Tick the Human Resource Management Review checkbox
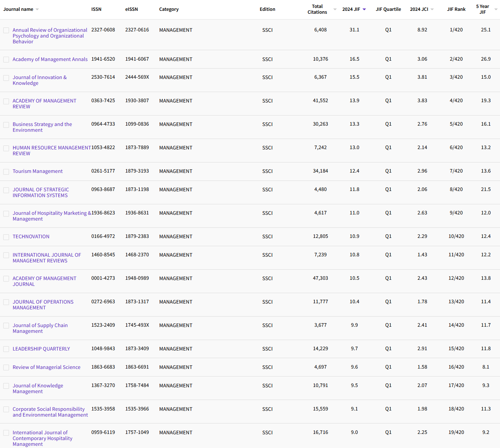This screenshot has height=448, width=500. tap(6, 148)
